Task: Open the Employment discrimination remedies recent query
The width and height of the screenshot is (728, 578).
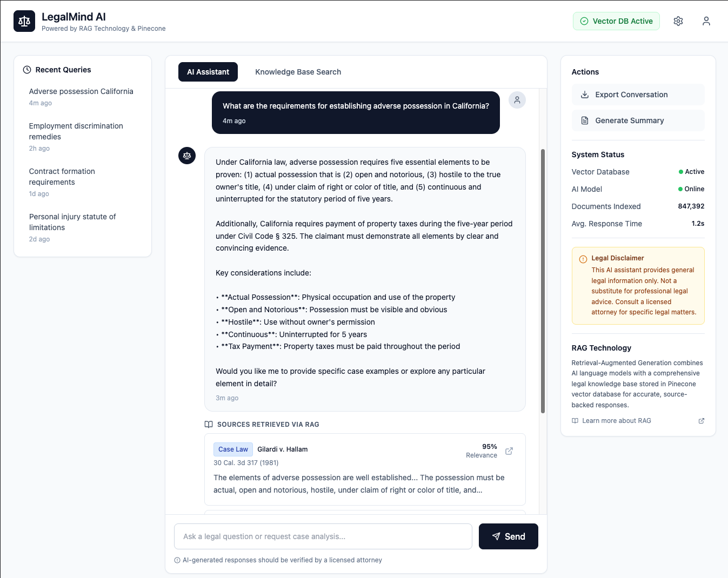Action: [76, 131]
